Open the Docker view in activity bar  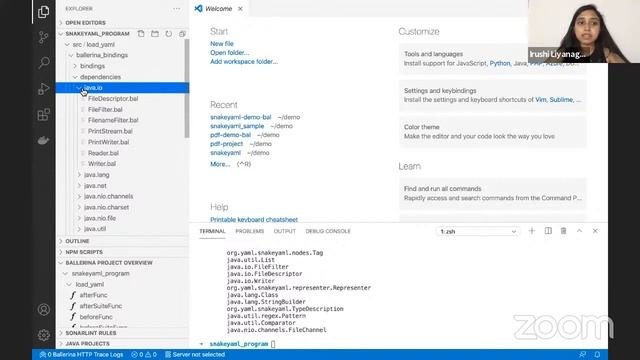point(43,140)
